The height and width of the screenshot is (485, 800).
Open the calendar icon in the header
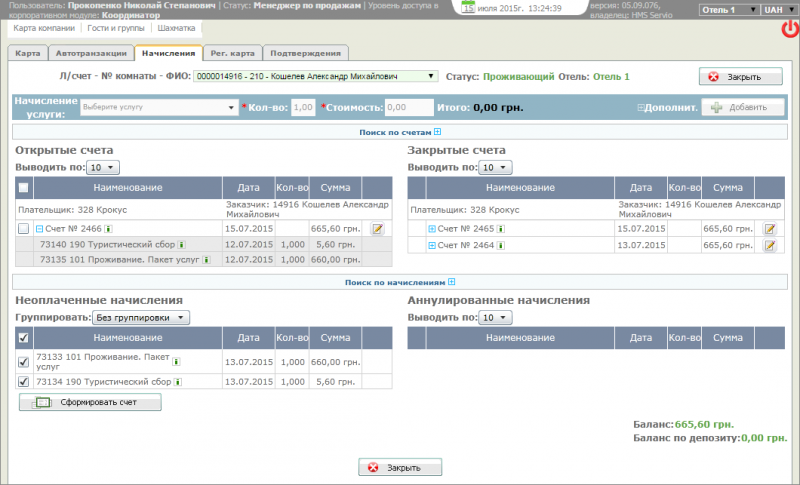point(468,8)
